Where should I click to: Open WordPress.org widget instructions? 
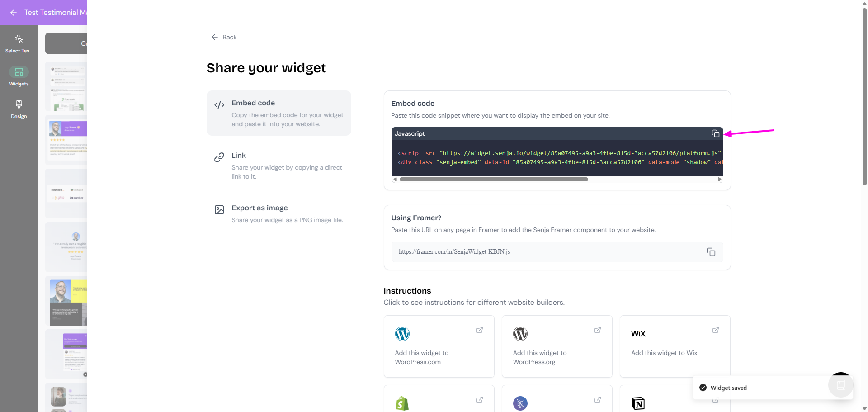click(557, 346)
